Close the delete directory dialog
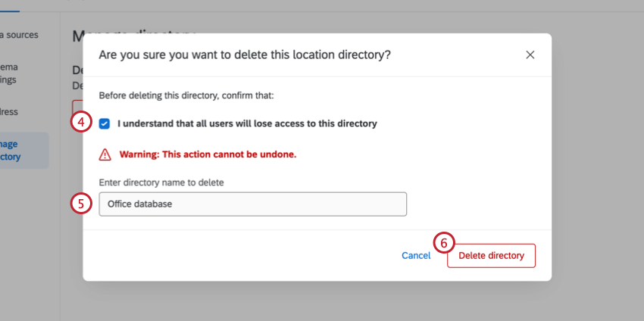Screen dimensions: 644x321 (530, 55)
